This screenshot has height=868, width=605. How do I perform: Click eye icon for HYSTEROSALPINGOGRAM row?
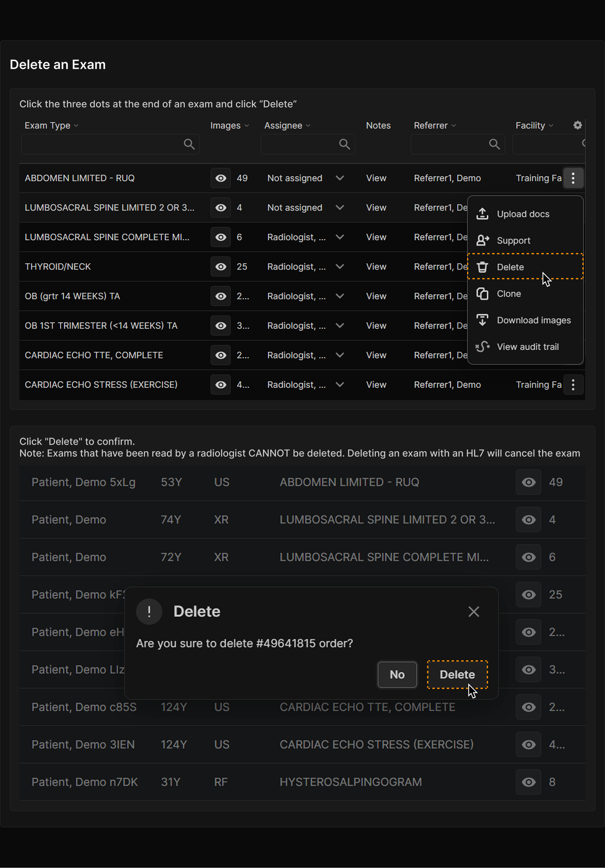[x=528, y=782]
